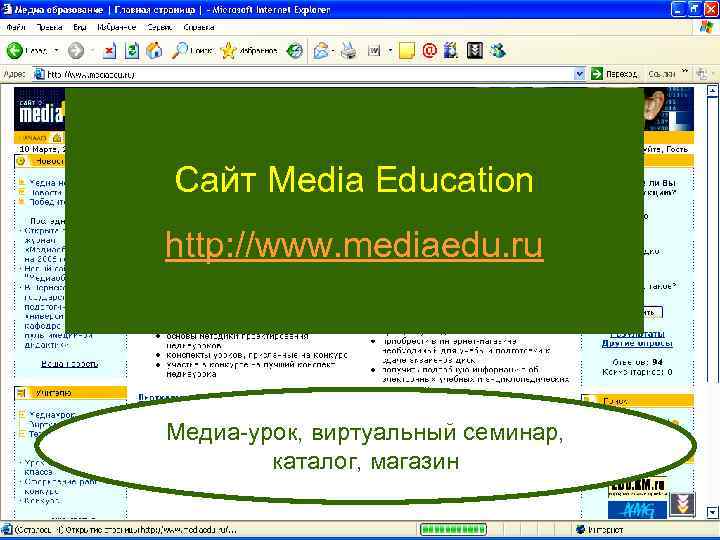Click the Переход go button
The image size is (720, 540).
tap(614, 74)
